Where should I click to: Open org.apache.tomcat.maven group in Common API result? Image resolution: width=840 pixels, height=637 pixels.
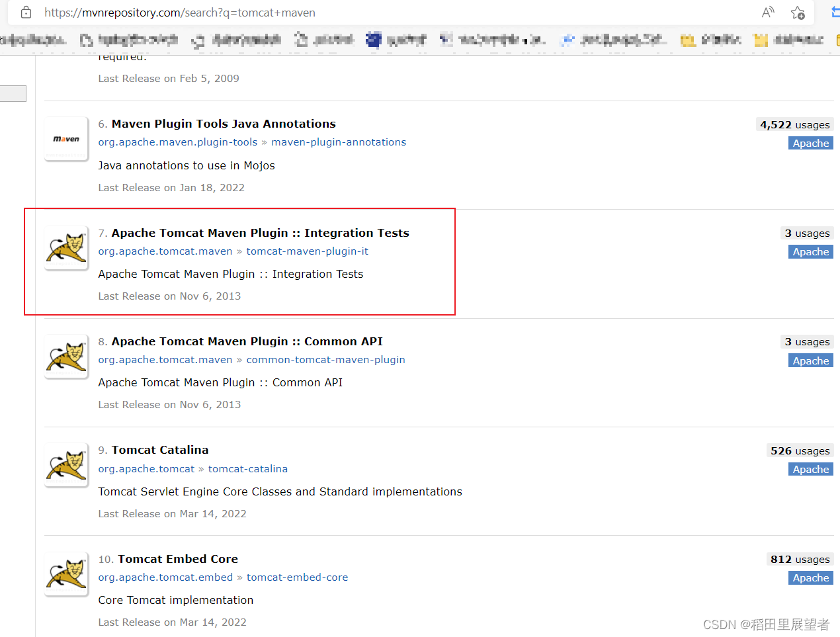(x=165, y=360)
